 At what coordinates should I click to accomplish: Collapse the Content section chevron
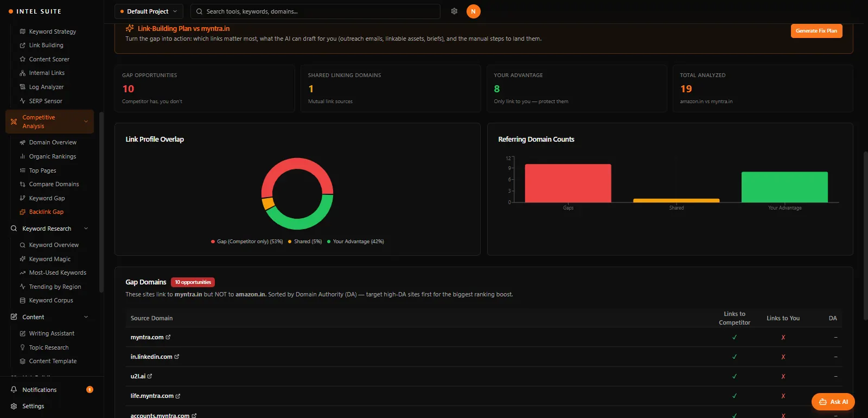[x=86, y=317]
